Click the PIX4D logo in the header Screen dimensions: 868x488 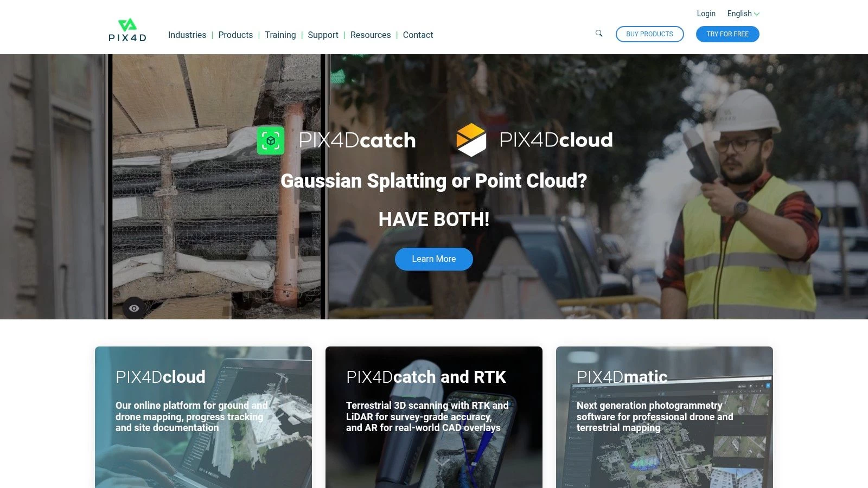pos(127,30)
